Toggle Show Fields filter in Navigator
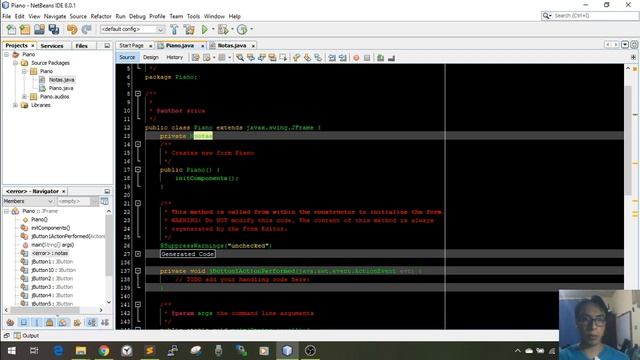640x360 pixels. (23, 322)
